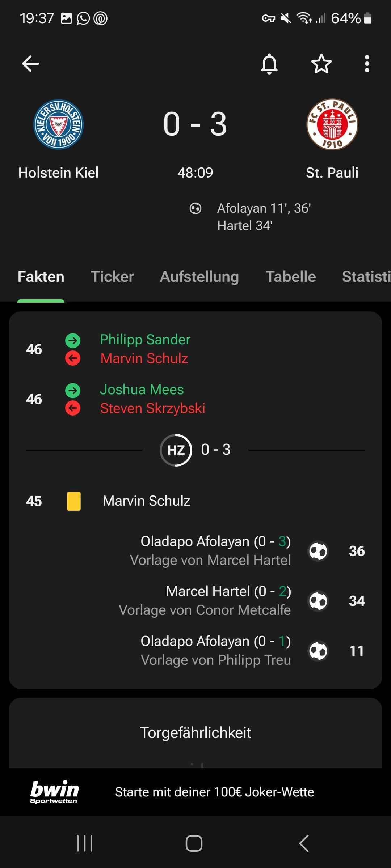Tap the Torgefährlichkeit section header
This screenshot has height=868, width=391.
click(195, 732)
